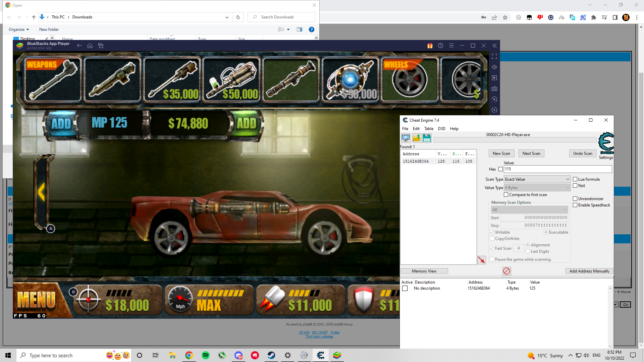Check Compare to first scan
The image size is (644, 362).
pos(506,194)
